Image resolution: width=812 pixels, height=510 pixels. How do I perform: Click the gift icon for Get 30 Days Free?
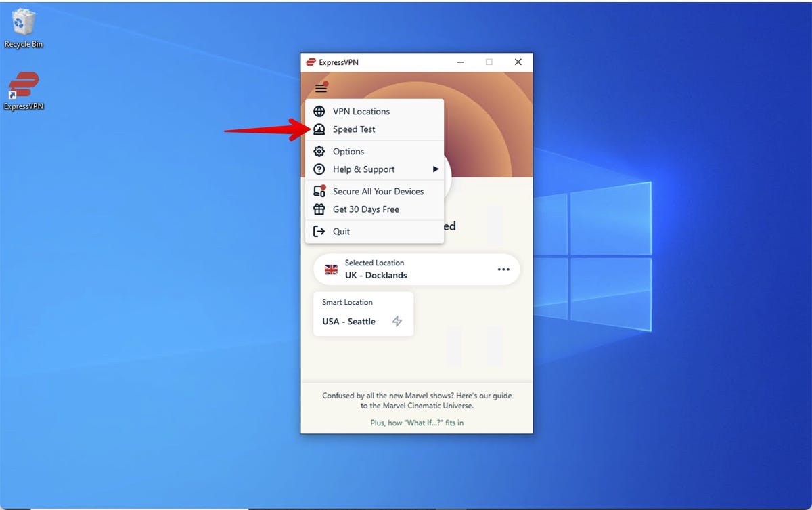pos(319,209)
